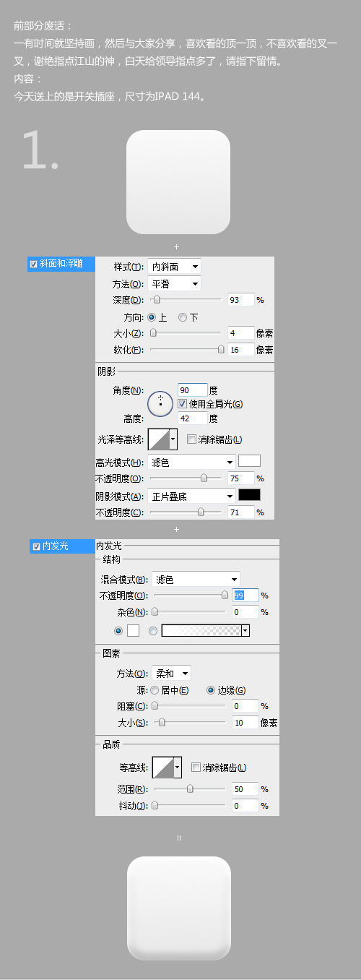Click the 角度 angle field showing 90

192,390
